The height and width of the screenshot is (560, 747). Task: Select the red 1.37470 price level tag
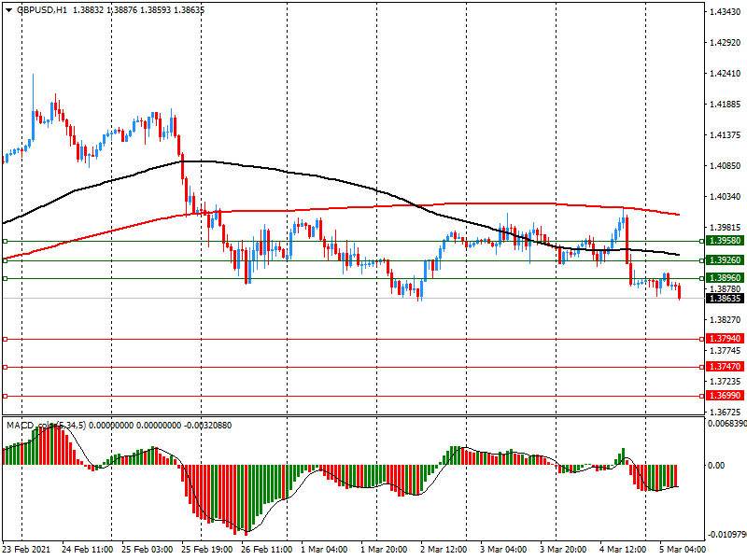[x=724, y=367]
